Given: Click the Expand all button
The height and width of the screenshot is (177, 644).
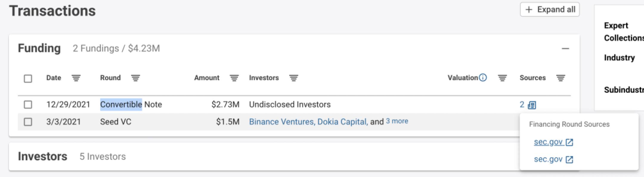Looking at the screenshot, I should click(550, 10).
